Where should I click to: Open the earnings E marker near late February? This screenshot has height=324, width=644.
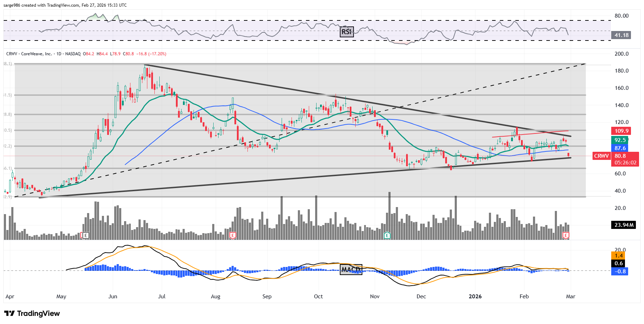pyautogui.click(x=566, y=235)
